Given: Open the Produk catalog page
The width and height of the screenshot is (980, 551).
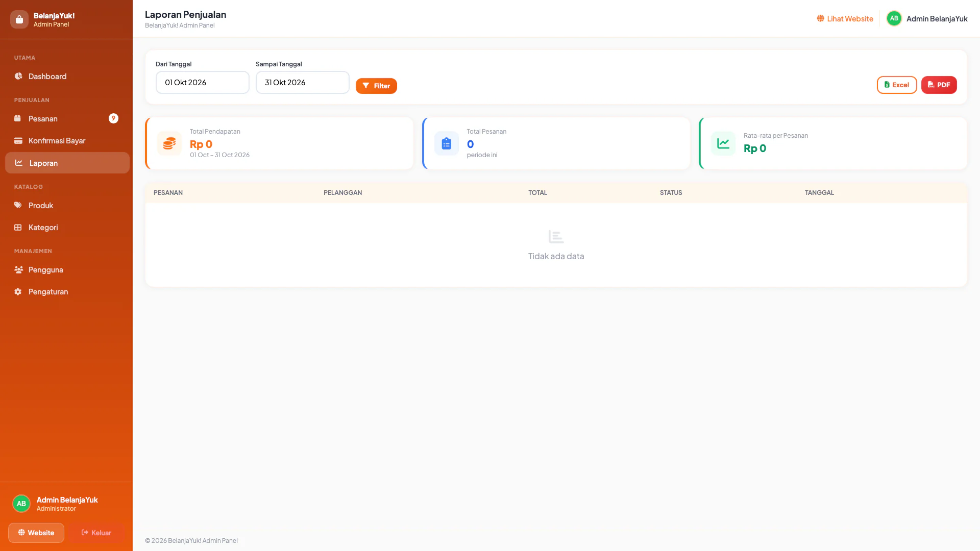Looking at the screenshot, I should click(67, 206).
